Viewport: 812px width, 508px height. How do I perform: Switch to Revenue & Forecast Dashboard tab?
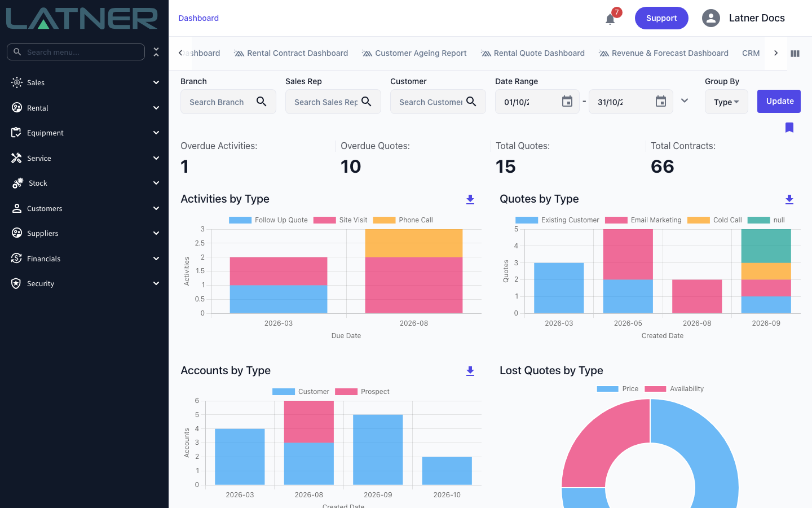tap(664, 53)
